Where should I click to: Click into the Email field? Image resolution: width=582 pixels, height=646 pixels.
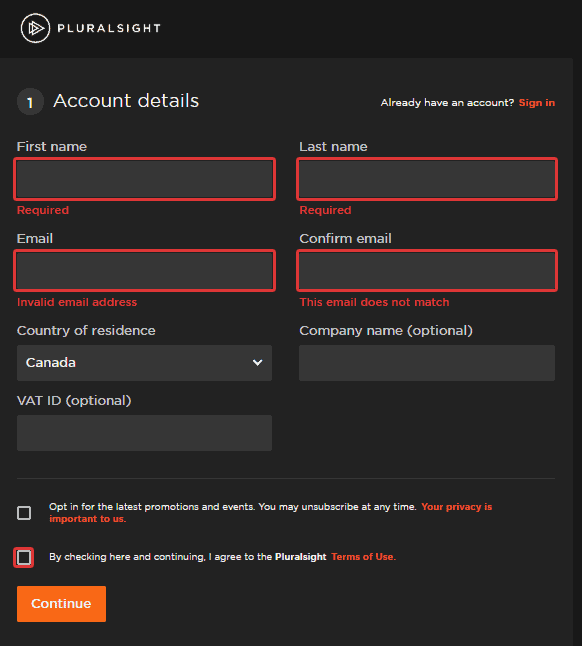point(145,271)
